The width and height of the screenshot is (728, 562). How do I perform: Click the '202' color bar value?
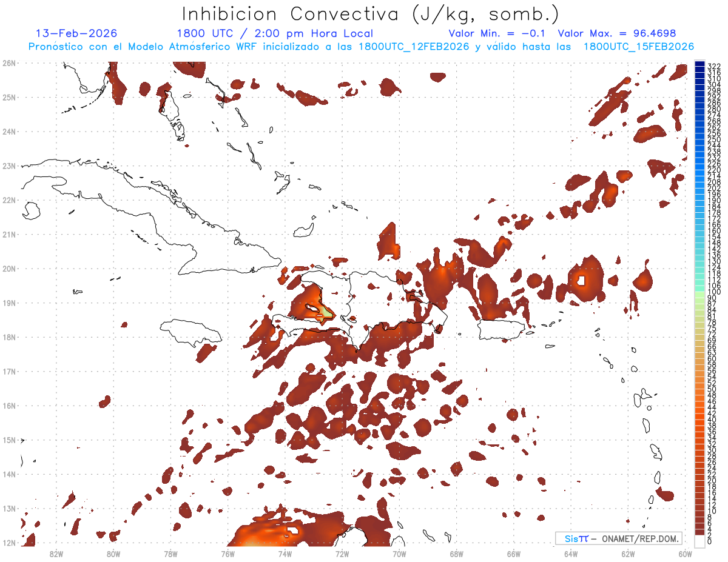tap(714, 188)
